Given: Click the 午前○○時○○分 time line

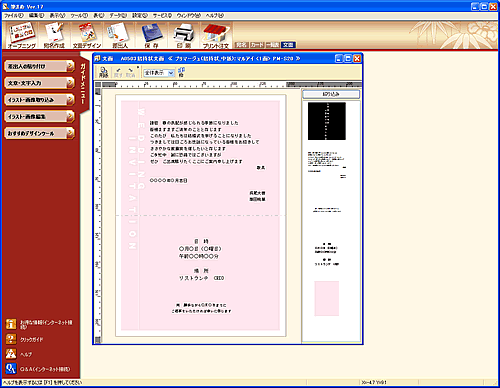Looking at the screenshot, I should pos(199,256).
